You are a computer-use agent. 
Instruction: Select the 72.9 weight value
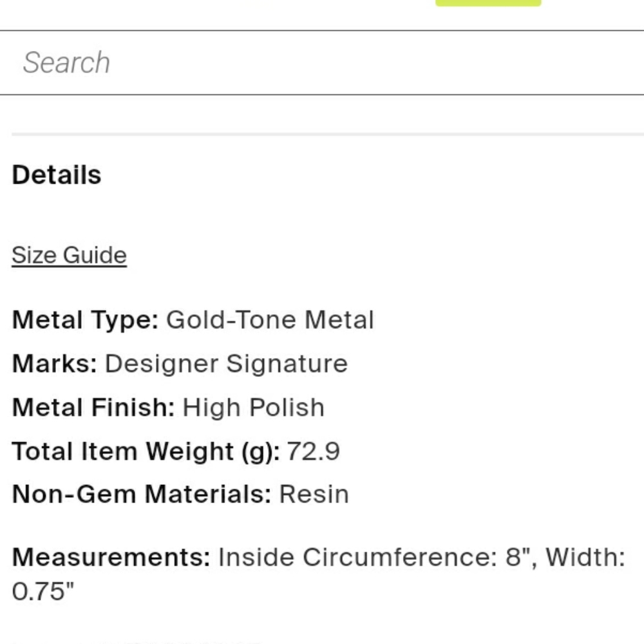coord(313,451)
